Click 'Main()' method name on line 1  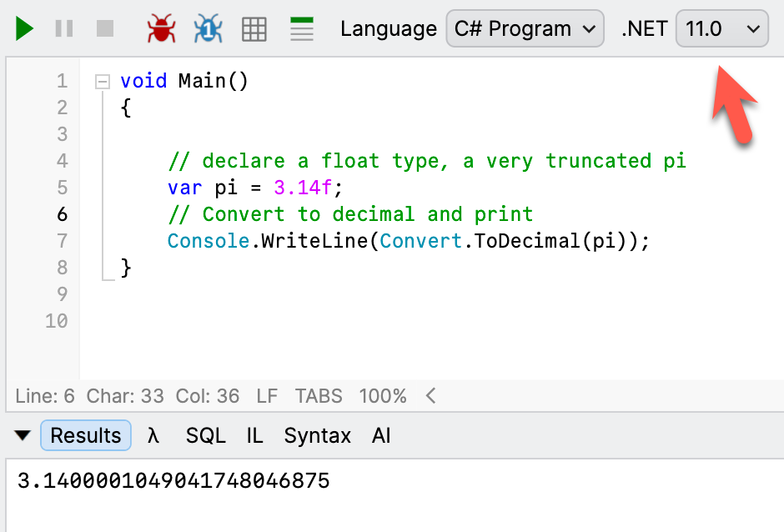(x=213, y=81)
